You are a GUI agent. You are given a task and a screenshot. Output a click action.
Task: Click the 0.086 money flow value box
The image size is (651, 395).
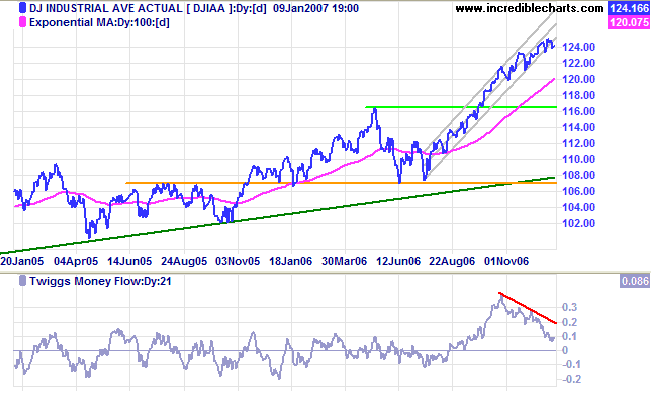[x=635, y=281]
